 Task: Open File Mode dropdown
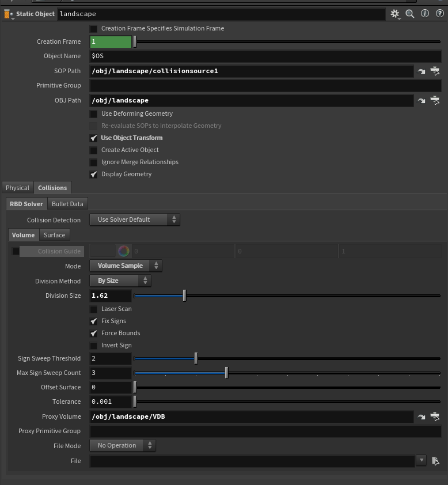(123, 445)
